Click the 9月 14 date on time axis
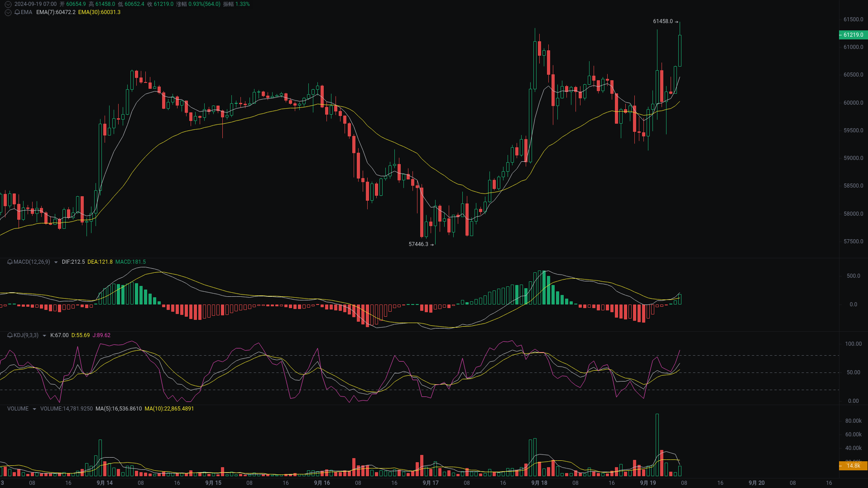The height and width of the screenshot is (488, 868). pyautogui.click(x=105, y=483)
